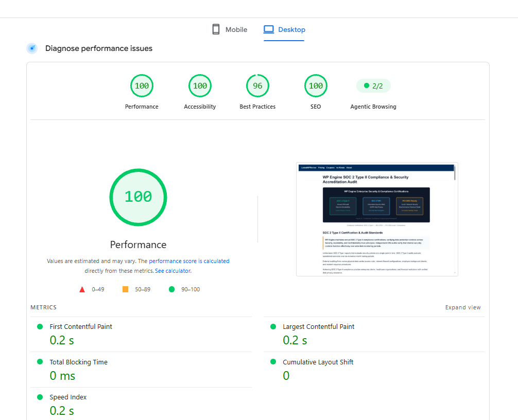Toggle Expand view for metrics
The width and height of the screenshot is (518, 420).
coord(463,307)
